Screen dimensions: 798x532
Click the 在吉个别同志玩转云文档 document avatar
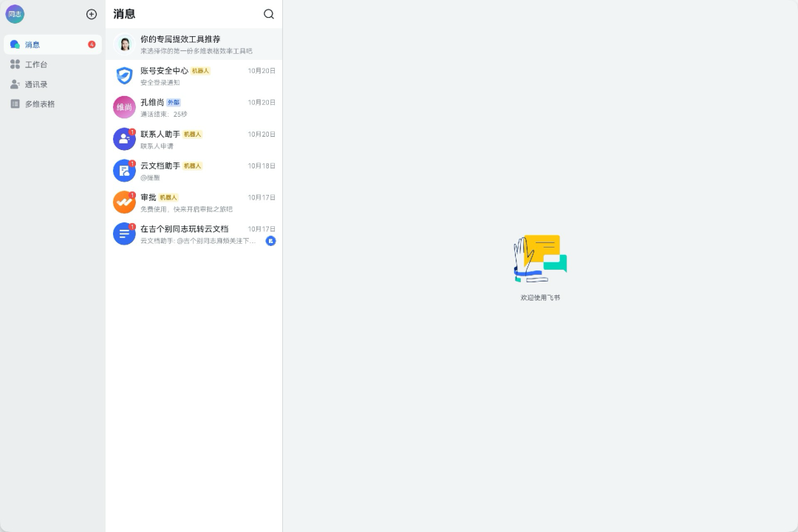pyautogui.click(x=124, y=233)
